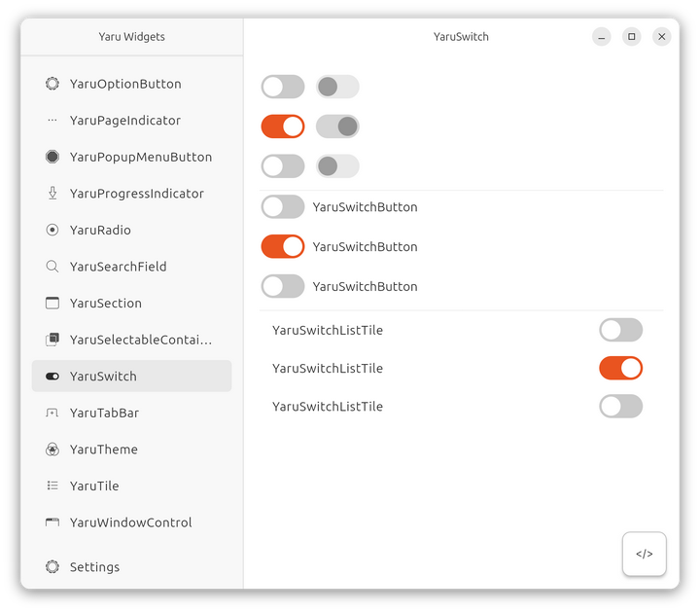Turn off the orange switch in top group

pos(283,126)
